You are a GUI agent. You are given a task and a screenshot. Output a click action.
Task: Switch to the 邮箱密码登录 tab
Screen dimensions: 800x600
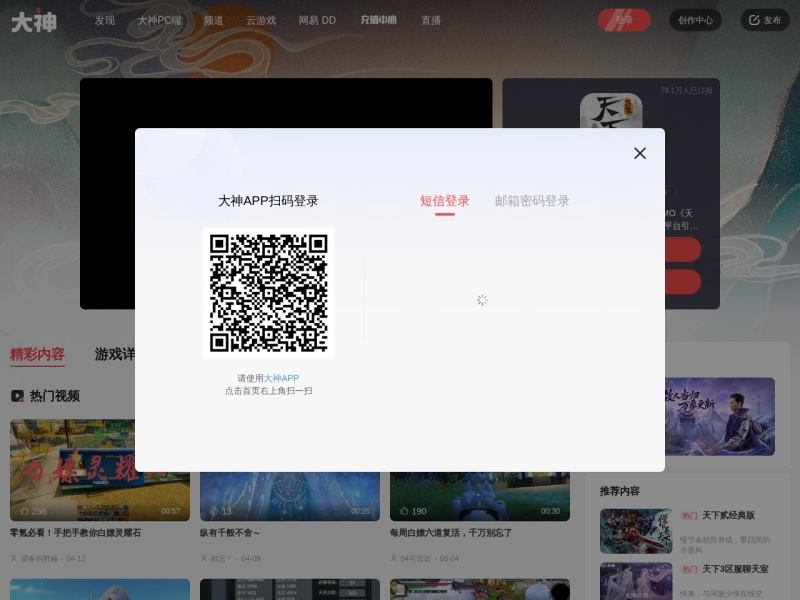click(x=532, y=201)
